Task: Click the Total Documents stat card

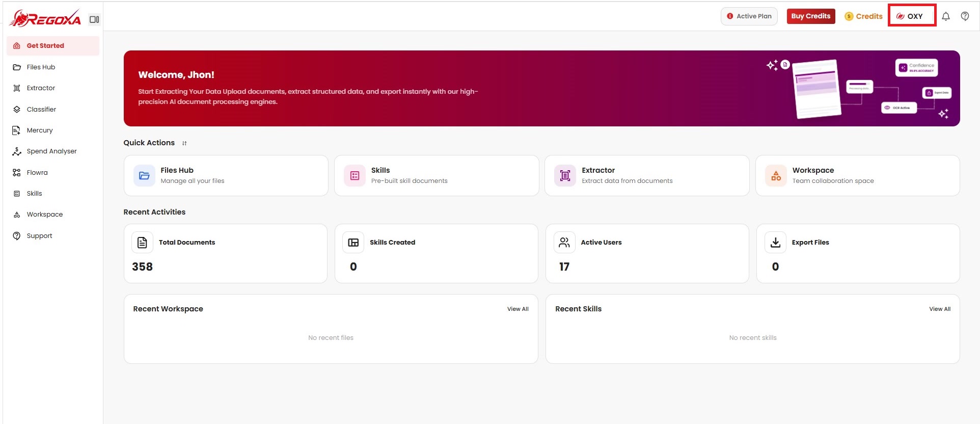Action: click(x=226, y=254)
